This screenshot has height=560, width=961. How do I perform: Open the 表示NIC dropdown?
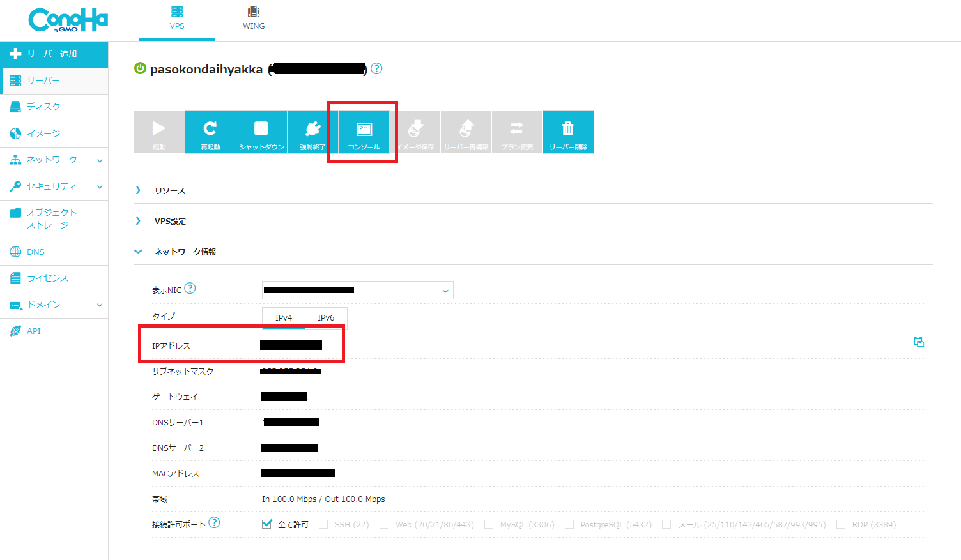coord(357,291)
